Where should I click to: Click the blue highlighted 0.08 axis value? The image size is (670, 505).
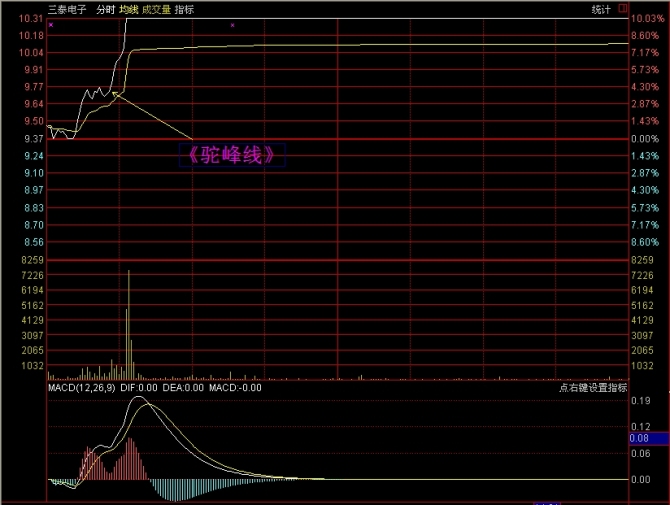click(x=640, y=438)
